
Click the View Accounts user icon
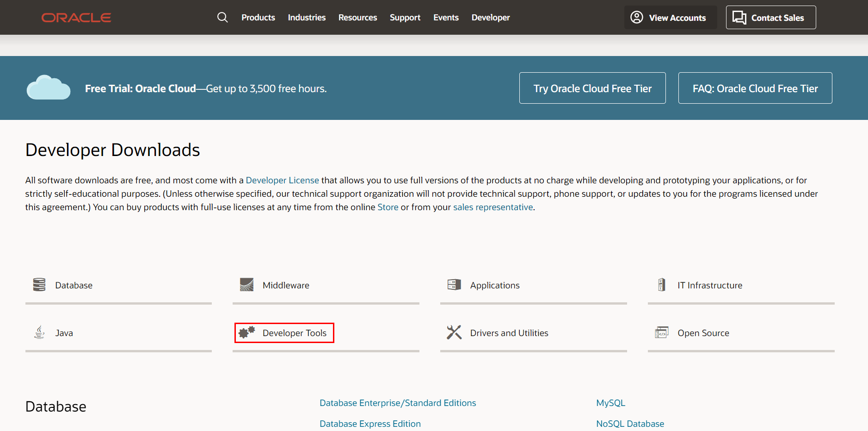(x=637, y=18)
